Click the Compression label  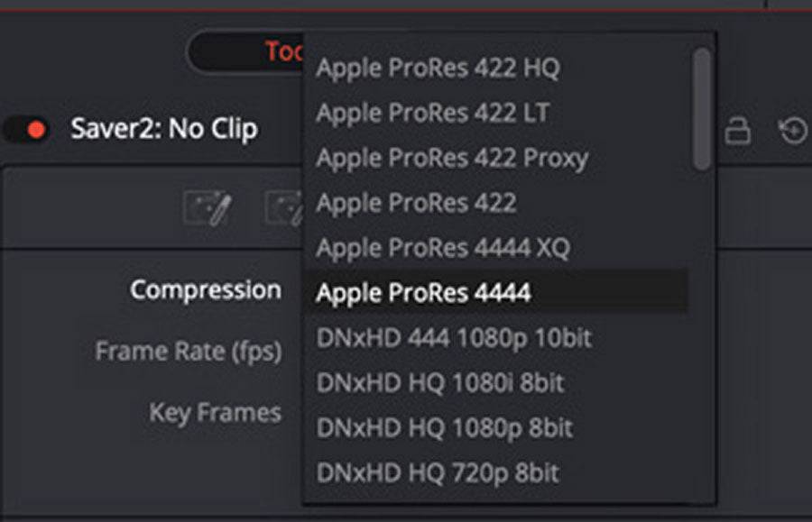[x=206, y=289]
